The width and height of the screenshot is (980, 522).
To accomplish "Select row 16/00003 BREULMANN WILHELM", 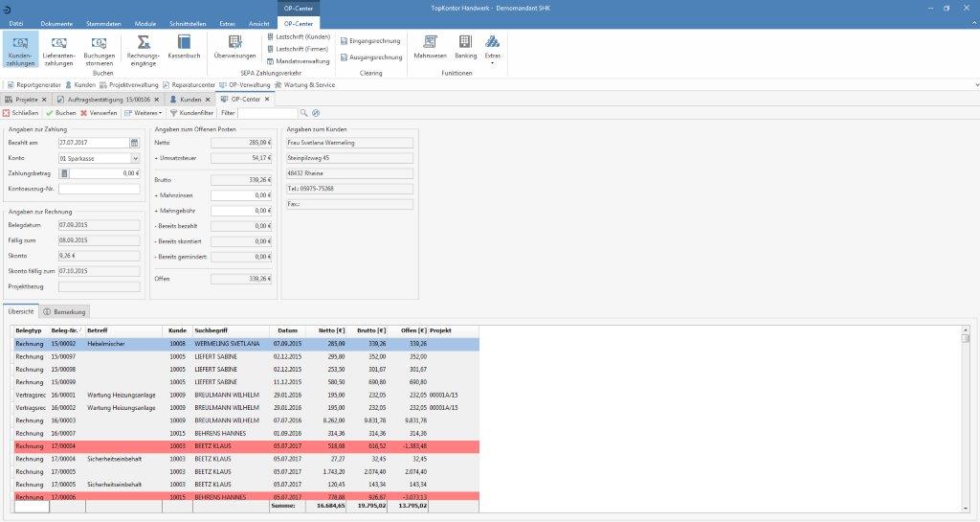I will point(246,420).
